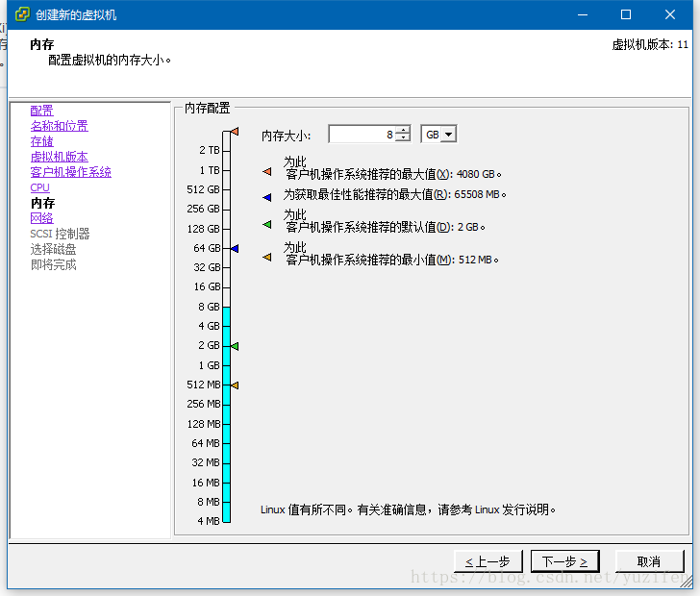This screenshot has height=596, width=700.
Task: Set memory slider to 1 GB tick
Action: pos(226,365)
